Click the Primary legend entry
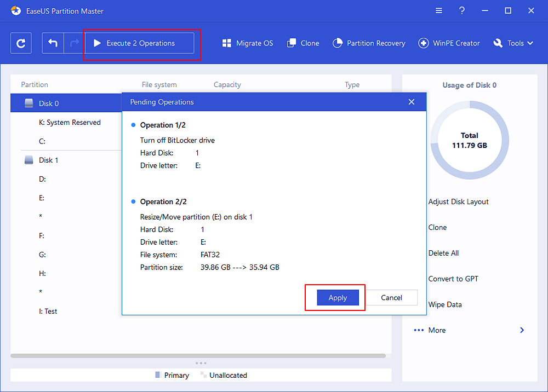Screen dimensions: 548x392 point(172,375)
